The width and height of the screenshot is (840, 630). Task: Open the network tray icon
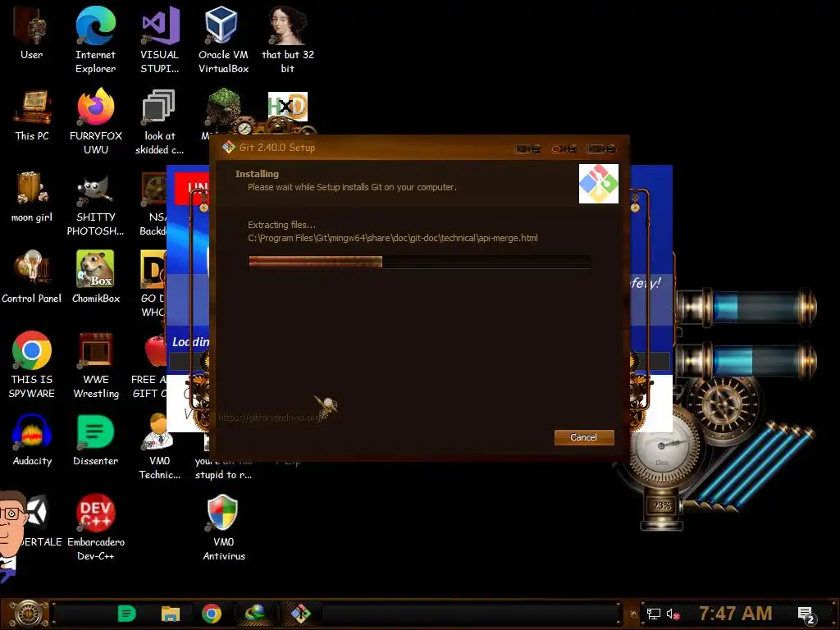pos(653,614)
